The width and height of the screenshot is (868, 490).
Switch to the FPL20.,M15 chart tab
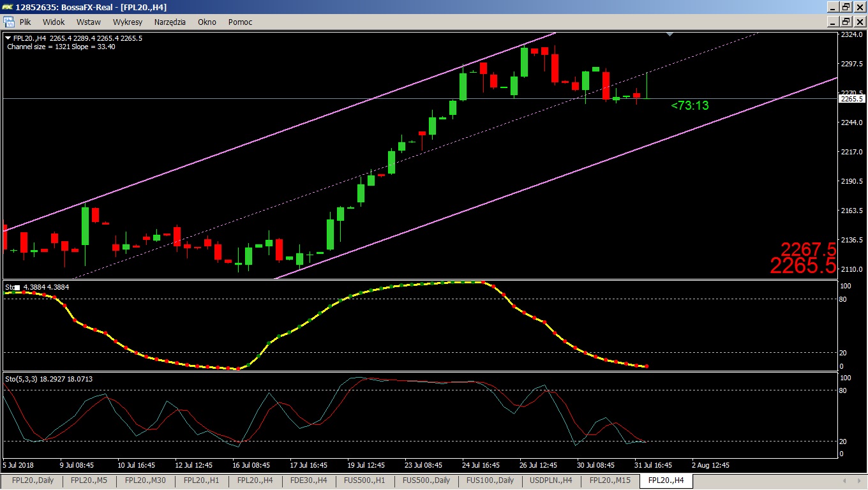610,480
